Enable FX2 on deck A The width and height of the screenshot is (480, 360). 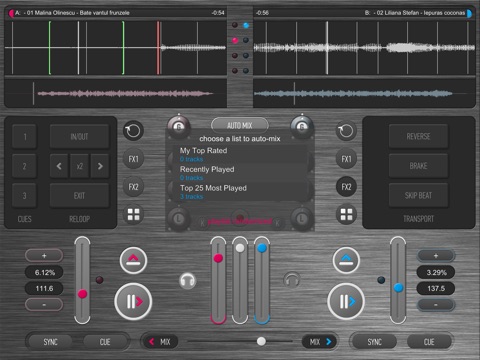[133, 187]
